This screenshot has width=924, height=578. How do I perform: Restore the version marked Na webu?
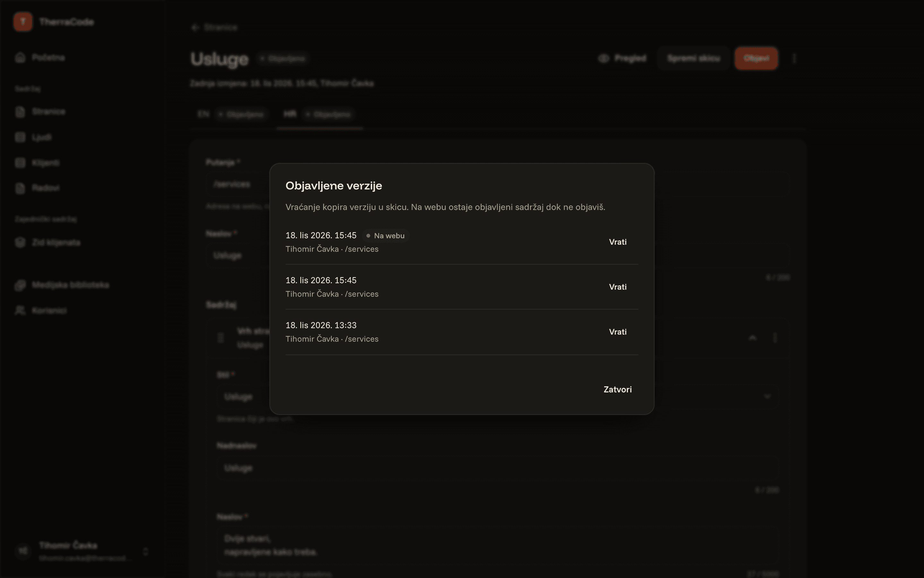coord(617,242)
